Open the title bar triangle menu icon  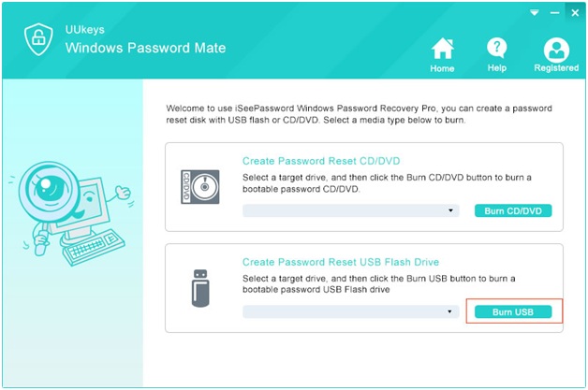point(535,13)
